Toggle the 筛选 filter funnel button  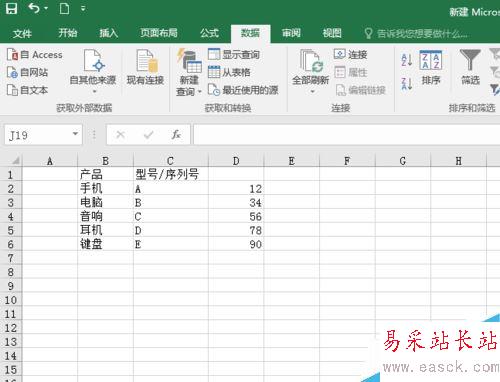470,67
